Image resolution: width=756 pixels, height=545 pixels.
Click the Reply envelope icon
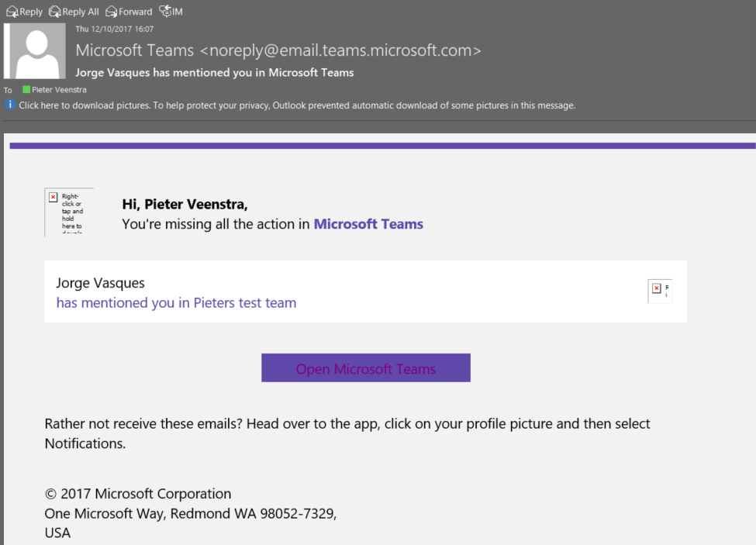pyautogui.click(x=12, y=12)
